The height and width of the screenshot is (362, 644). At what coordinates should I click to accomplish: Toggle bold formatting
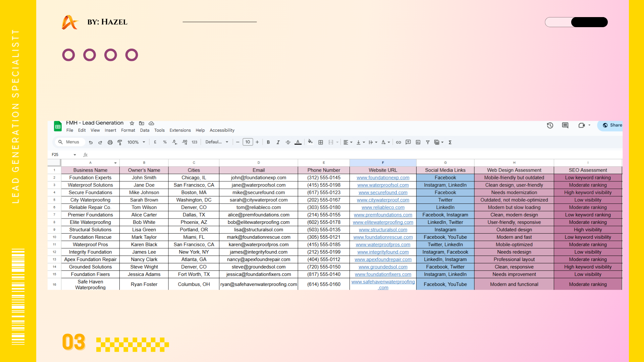[x=268, y=142]
